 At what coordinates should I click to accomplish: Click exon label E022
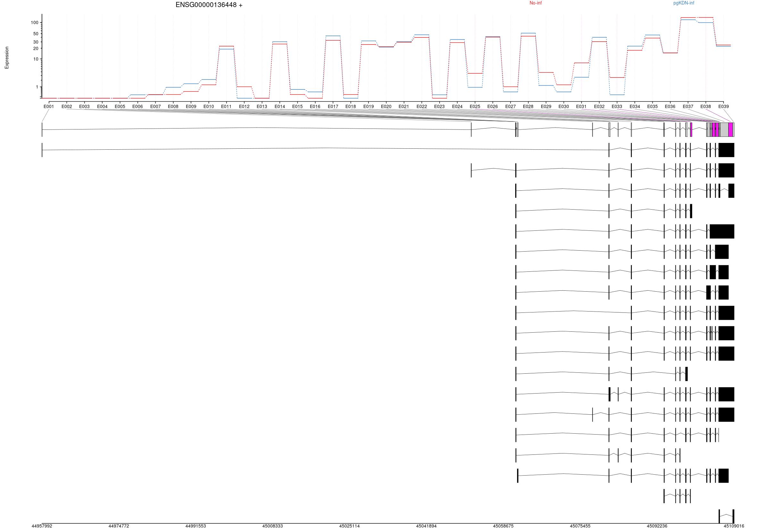point(422,107)
